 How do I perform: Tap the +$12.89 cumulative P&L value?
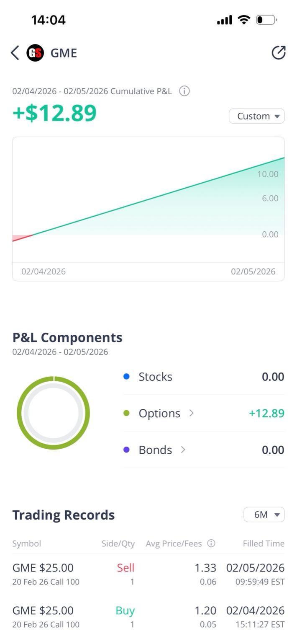[x=55, y=113]
